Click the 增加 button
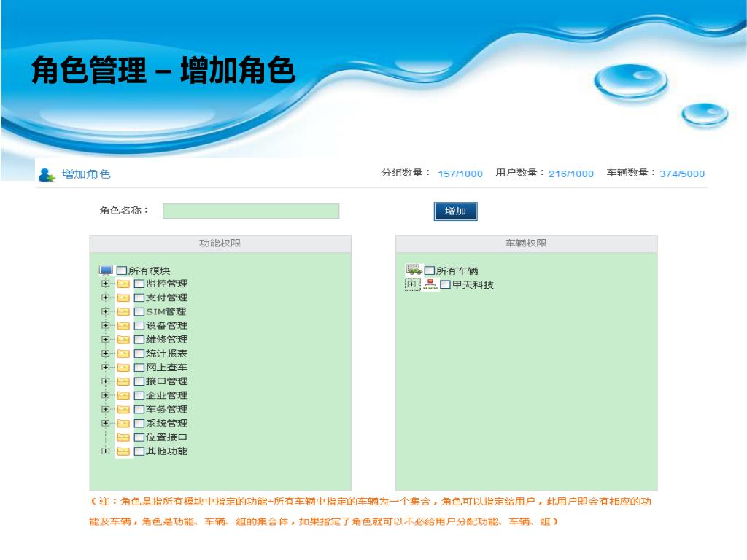 point(455,211)
